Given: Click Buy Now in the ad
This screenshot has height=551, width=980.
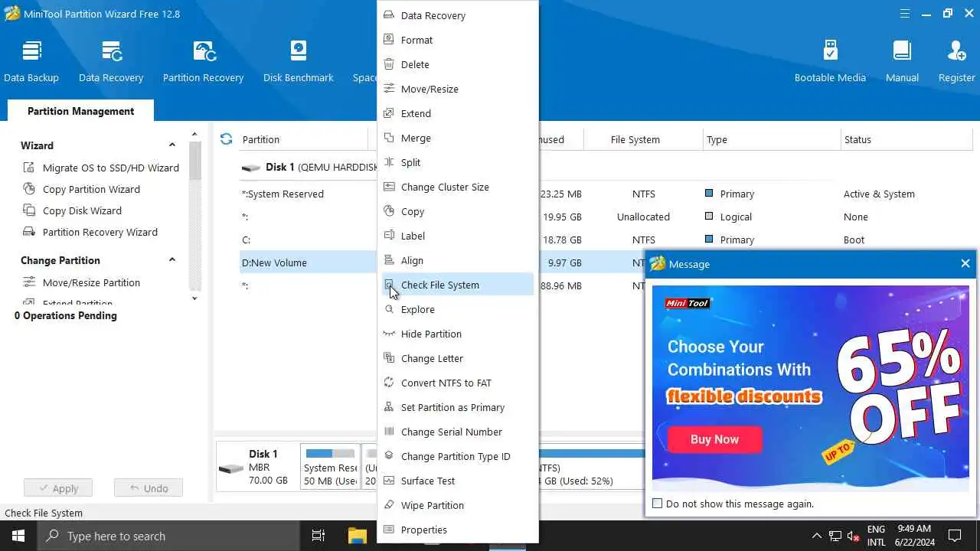Looking at the screenshot, I should coord(714,439).
